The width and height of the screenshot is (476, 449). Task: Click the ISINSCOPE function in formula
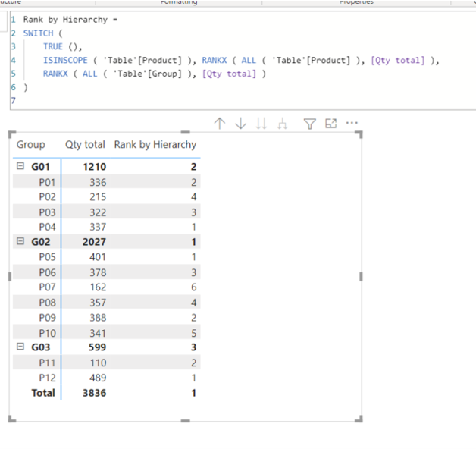click(65, 60)
